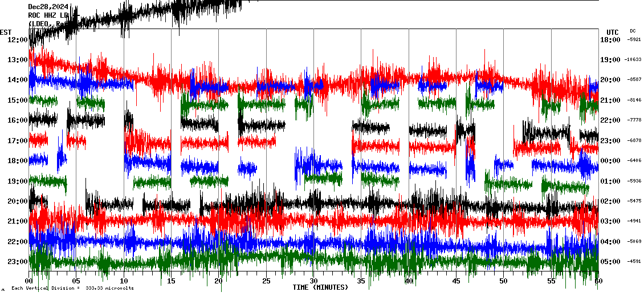The width and height of the screenshot is (644, 296).
Task: Select the ROC HHZ LD station label
Action: point(48,15)
